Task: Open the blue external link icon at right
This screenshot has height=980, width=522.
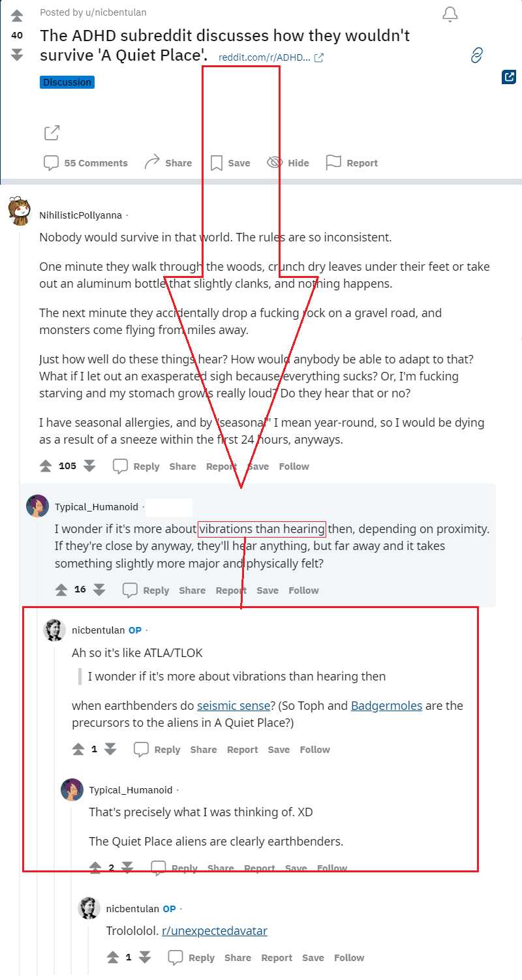Action: click(508, 77)
